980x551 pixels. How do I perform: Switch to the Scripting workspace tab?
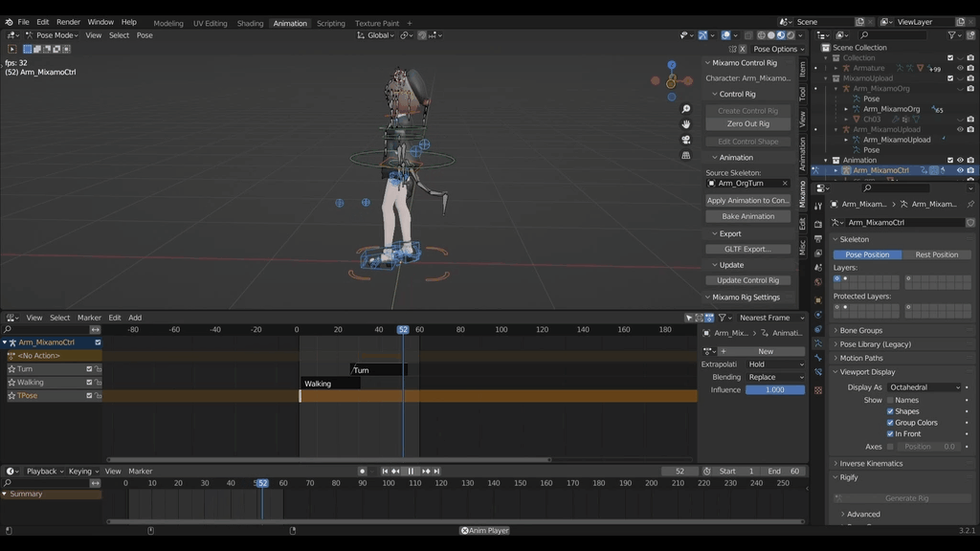tap(330, 22)
